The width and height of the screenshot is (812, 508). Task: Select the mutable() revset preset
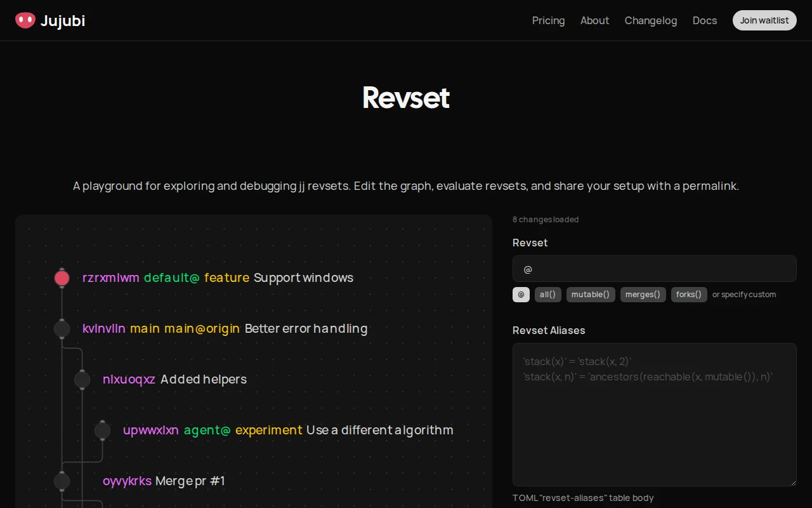(591, 295)
